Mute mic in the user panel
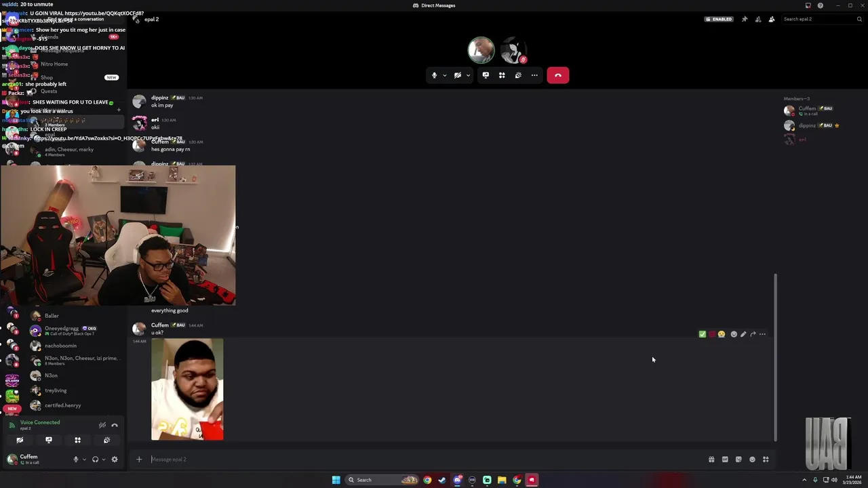This screenshot has height=488, width=868. pyautogui.click(x=76, y=460)
